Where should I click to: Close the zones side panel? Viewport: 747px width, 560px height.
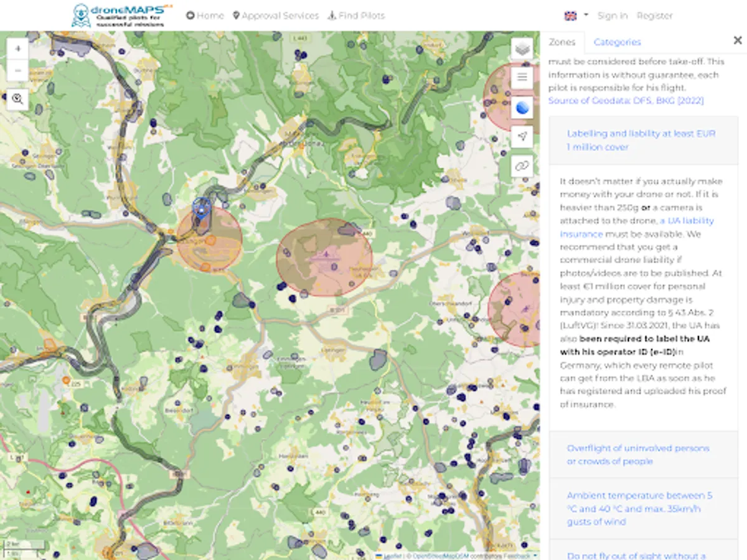[x=738, y=40]
